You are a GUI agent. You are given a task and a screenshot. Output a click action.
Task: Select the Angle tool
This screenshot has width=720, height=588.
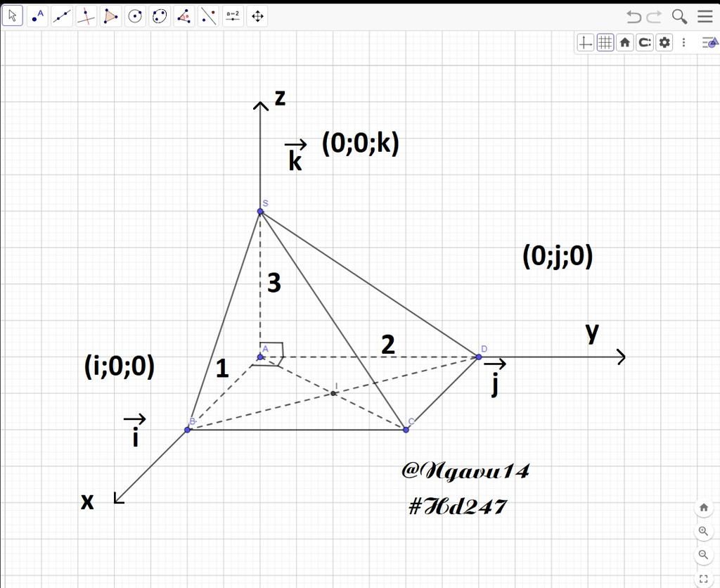pyautogui.click(x=184, y=17)
